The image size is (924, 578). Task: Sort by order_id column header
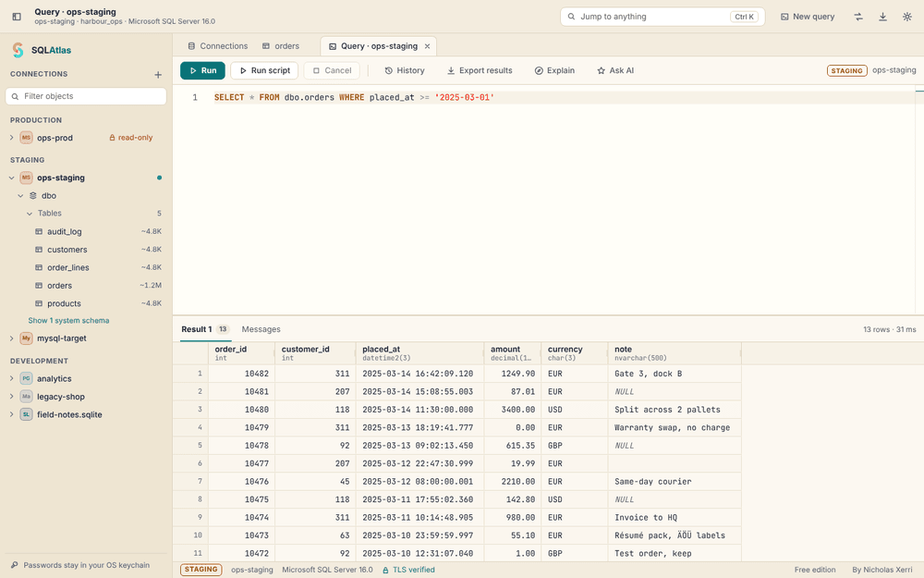(241, 352)
